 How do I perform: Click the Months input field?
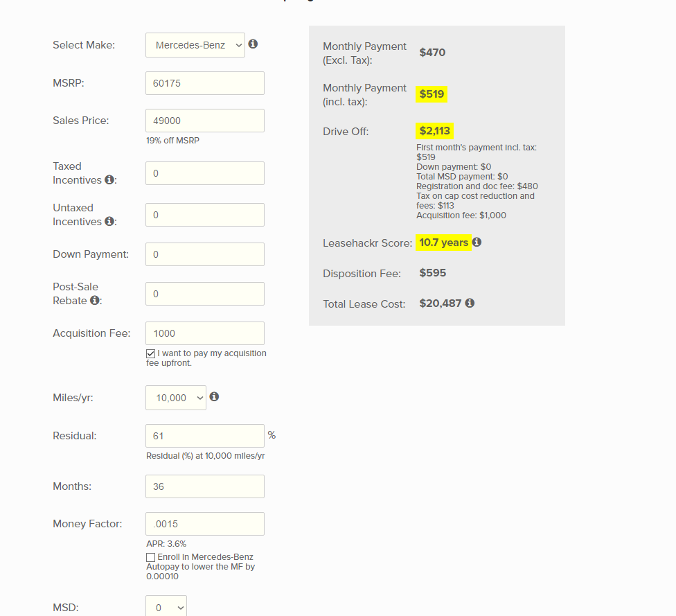pos(205,486)
